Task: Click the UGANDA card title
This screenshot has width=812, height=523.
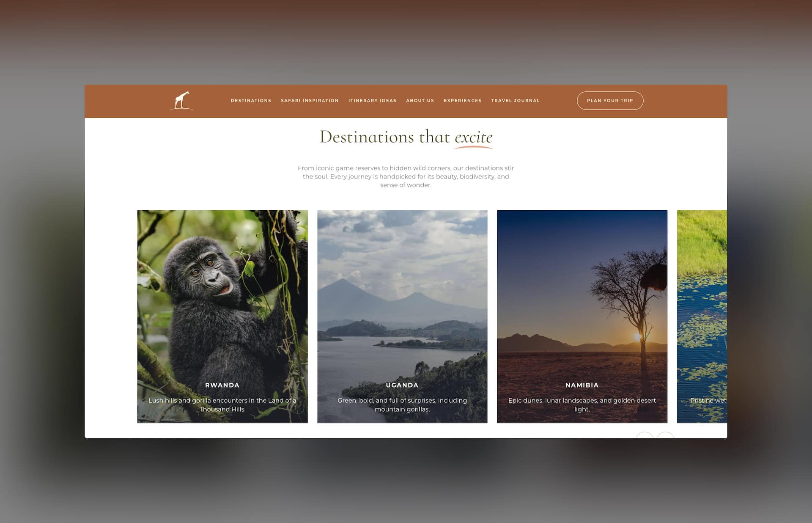Action: coord(402,385)
